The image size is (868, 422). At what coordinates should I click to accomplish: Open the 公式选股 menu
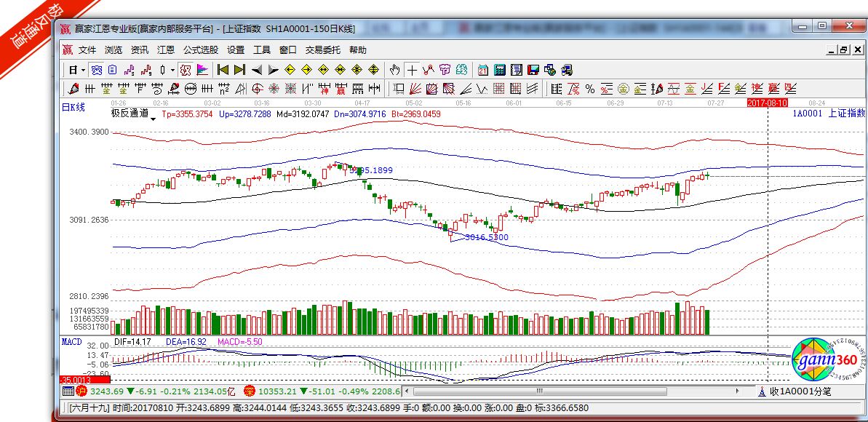click(200, 50)
